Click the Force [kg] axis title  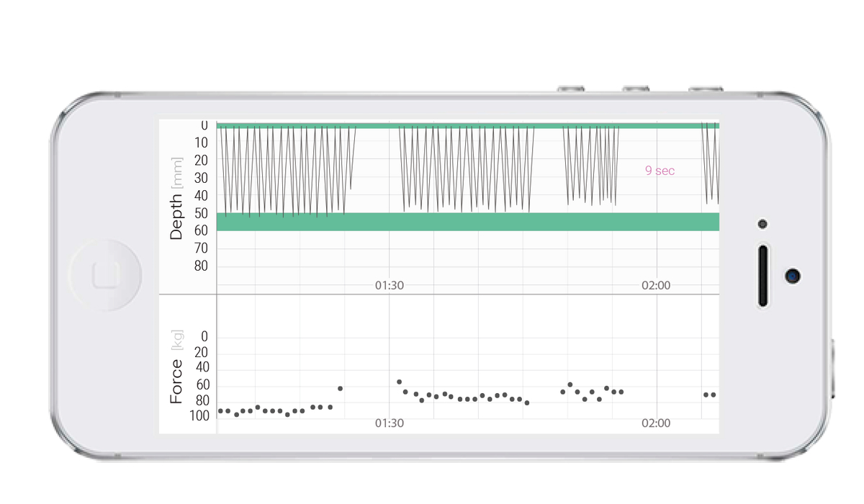[x=177, y=367]
